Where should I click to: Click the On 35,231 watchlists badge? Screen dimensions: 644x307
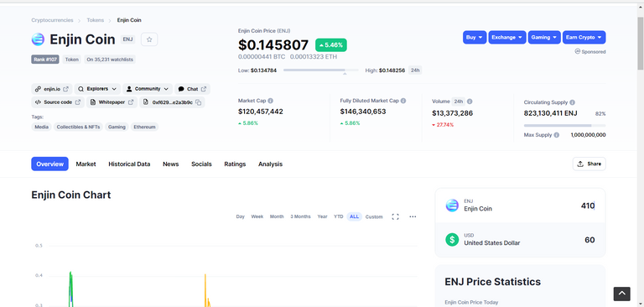pyautogui.click(x=110, y=60)
